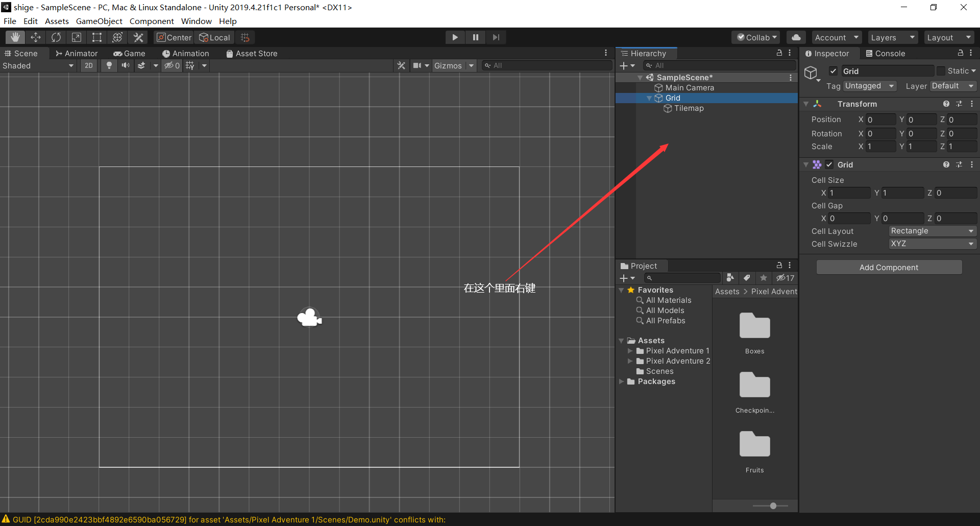Select the Rect tool
The width and height of the screenshot is (980, 526).
[x=97, y=37]
